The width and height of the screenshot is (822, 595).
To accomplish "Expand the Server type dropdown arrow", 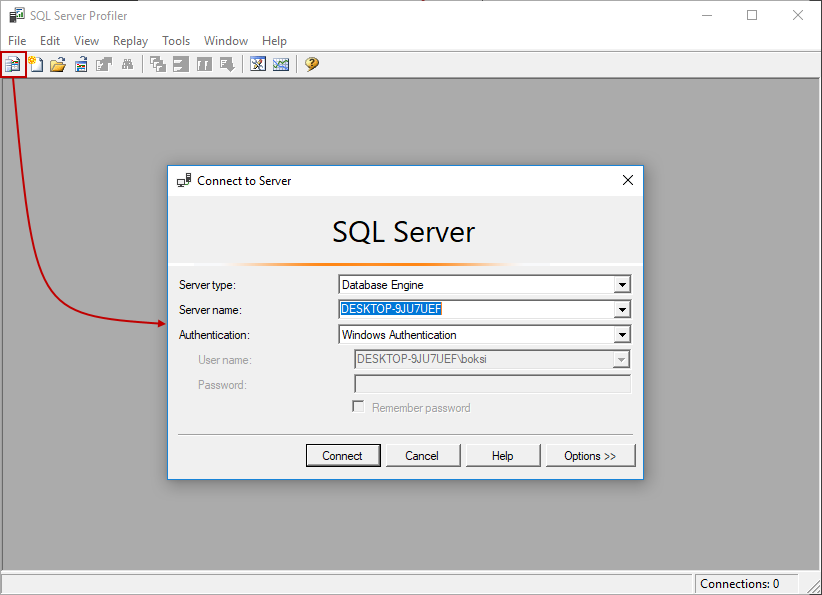I will [622, 285].
